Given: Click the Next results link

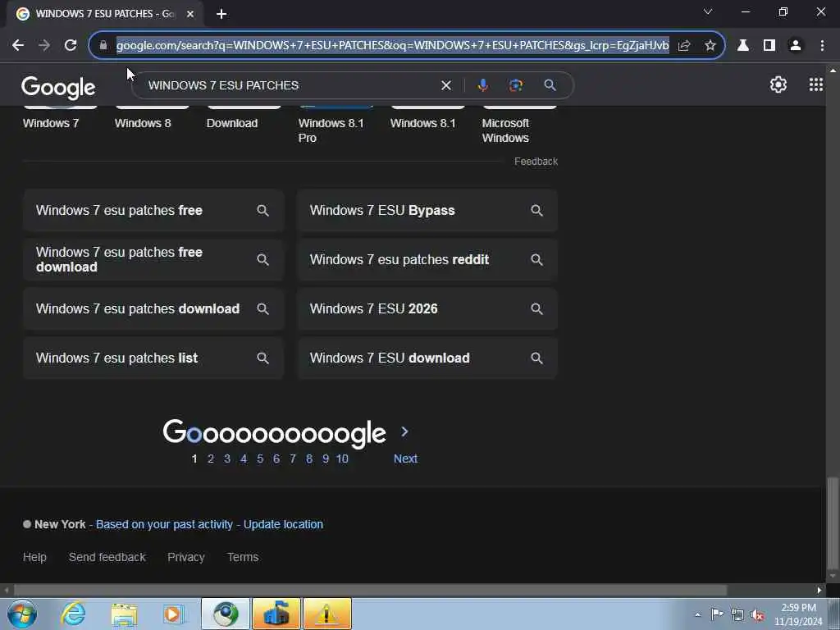Looking at the screenshot, I should coord(405,459).
